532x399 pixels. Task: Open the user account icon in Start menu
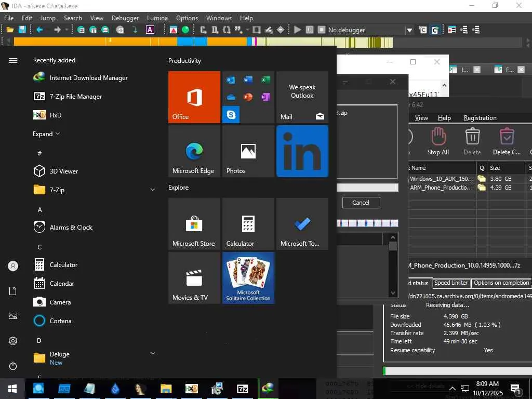click(13, 266)
